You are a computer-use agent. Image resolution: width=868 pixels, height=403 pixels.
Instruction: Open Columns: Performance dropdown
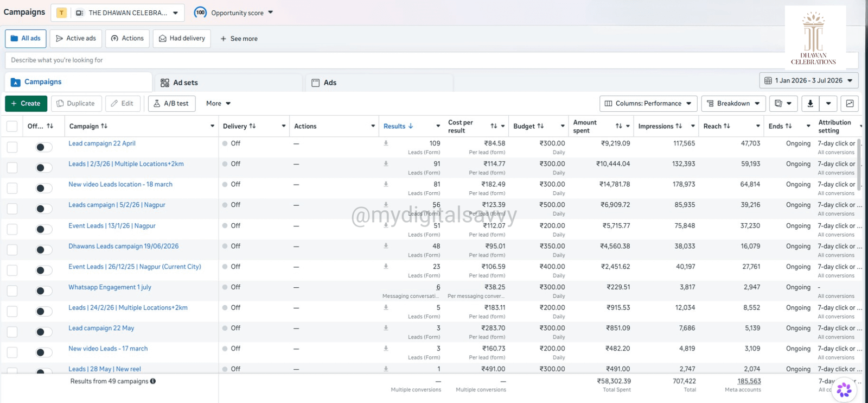[648, 103]
